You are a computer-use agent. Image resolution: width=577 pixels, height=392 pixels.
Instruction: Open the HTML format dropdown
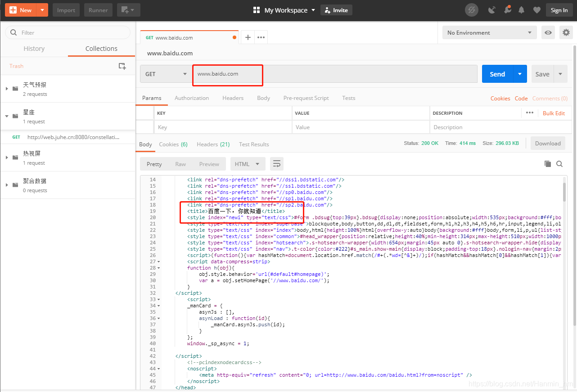tap(248, 164)
